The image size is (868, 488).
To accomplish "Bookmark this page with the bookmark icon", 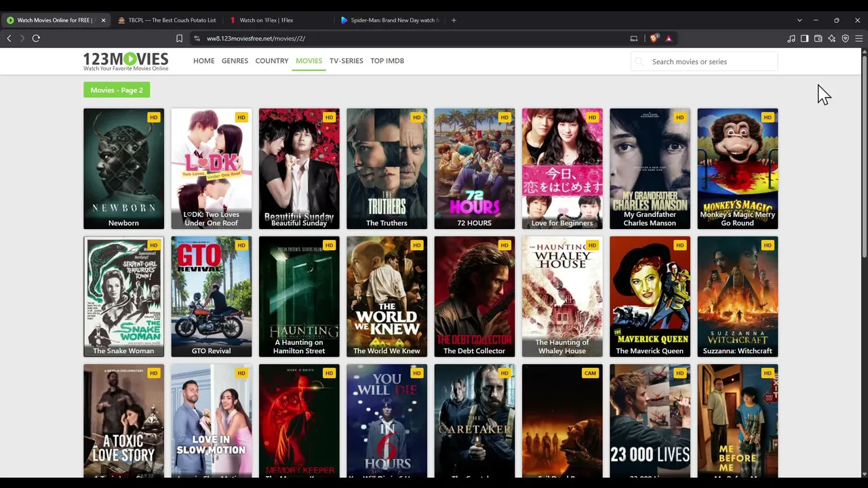I will coord(179,39).
